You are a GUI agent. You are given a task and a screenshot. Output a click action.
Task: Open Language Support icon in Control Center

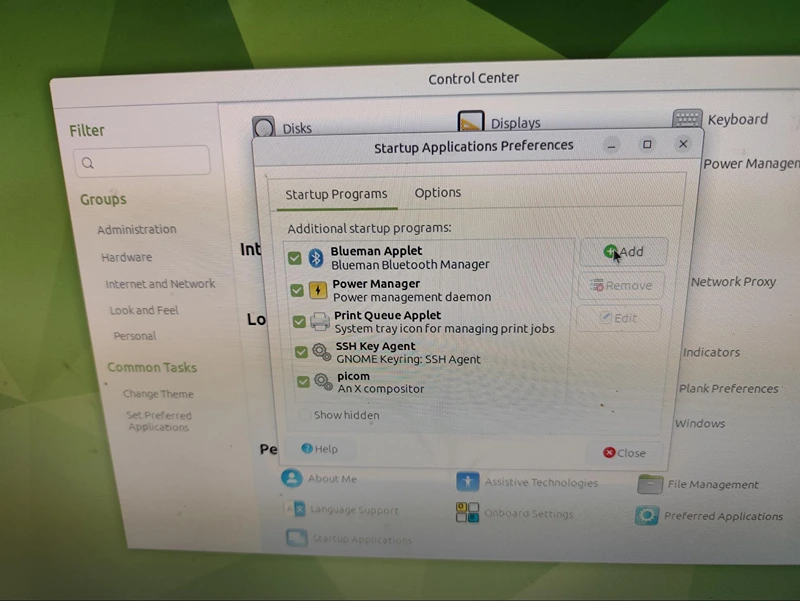point(295,509)
